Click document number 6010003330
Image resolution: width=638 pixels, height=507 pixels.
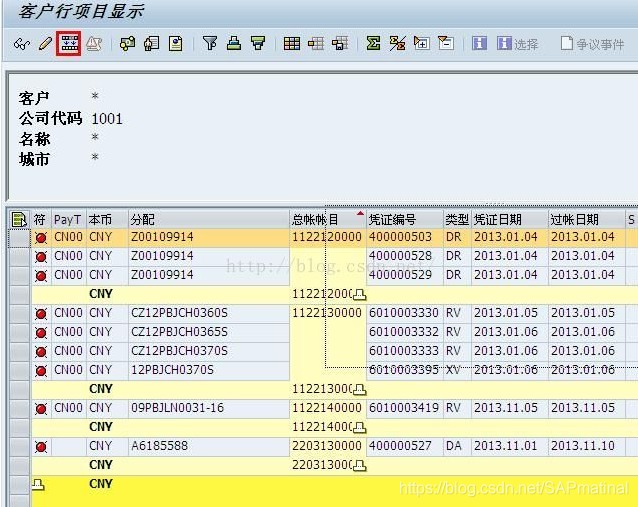(404, 313)
